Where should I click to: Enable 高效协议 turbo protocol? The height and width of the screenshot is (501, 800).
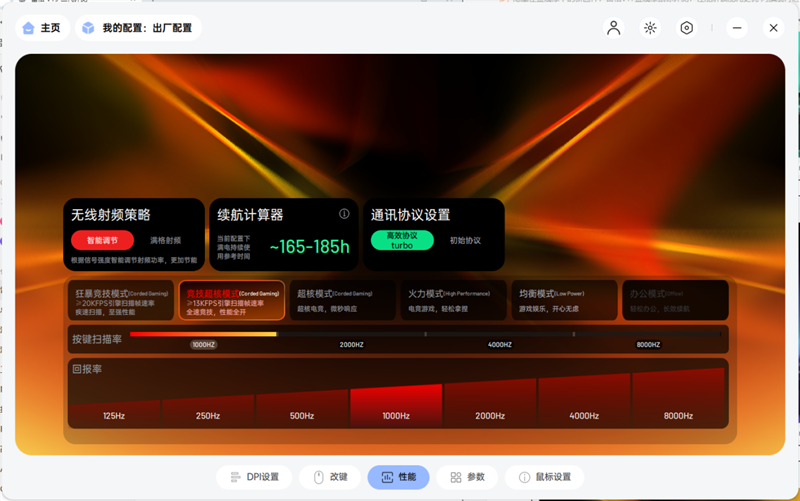pos(402,240)
